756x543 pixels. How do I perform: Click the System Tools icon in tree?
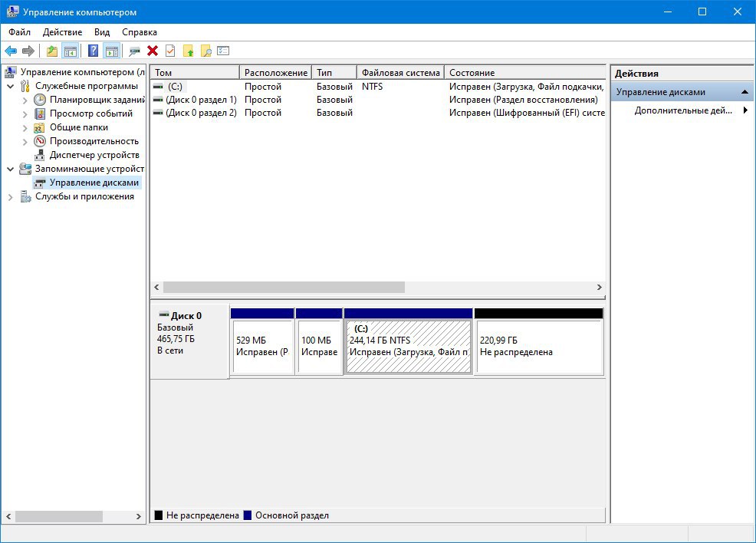pyautogui.click(x=25, y=87)
